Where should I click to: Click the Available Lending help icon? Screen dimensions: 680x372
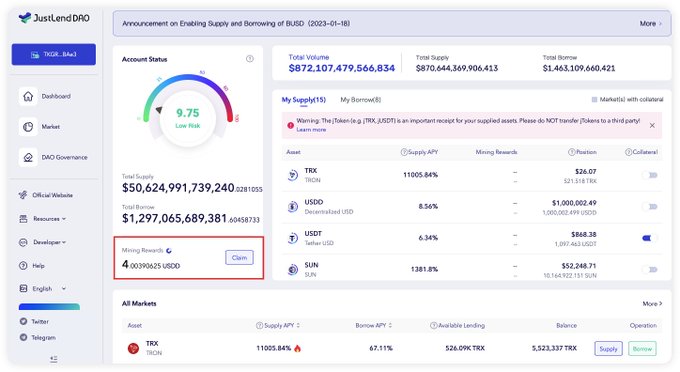click(433, 325)
